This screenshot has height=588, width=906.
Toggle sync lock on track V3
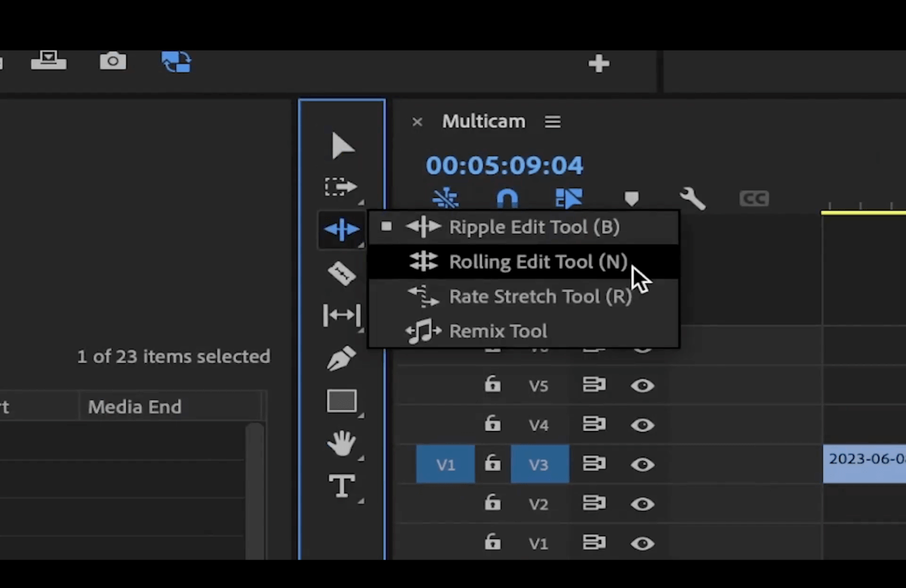pos(594,463)
